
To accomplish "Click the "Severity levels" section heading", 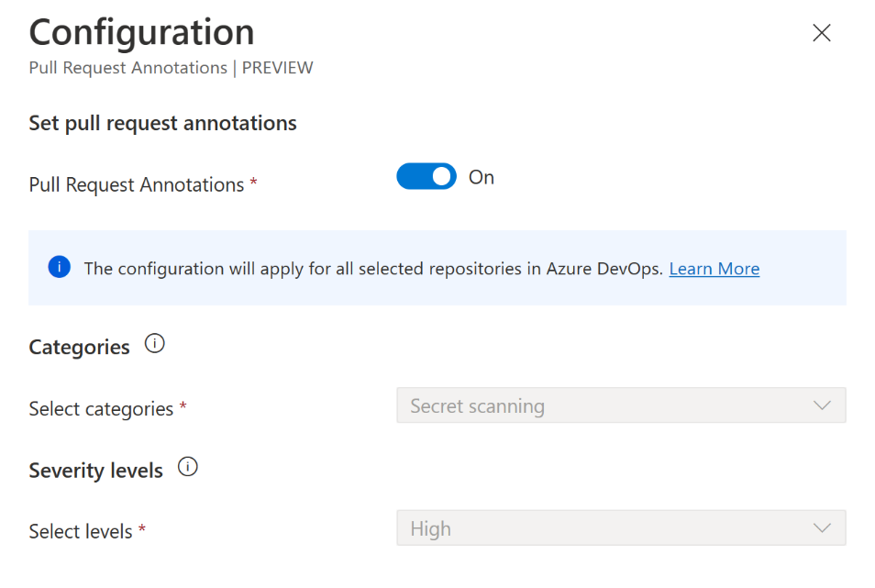I will tap(95, 471).
